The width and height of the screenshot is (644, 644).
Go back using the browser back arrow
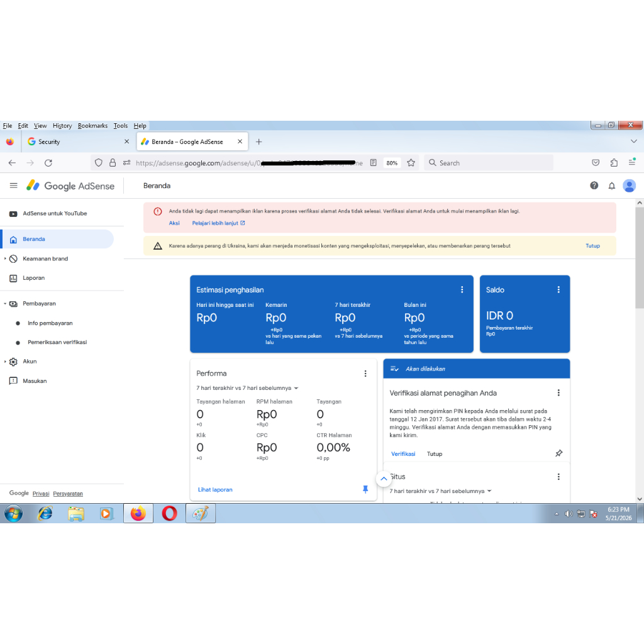click(x=12, y=163)
